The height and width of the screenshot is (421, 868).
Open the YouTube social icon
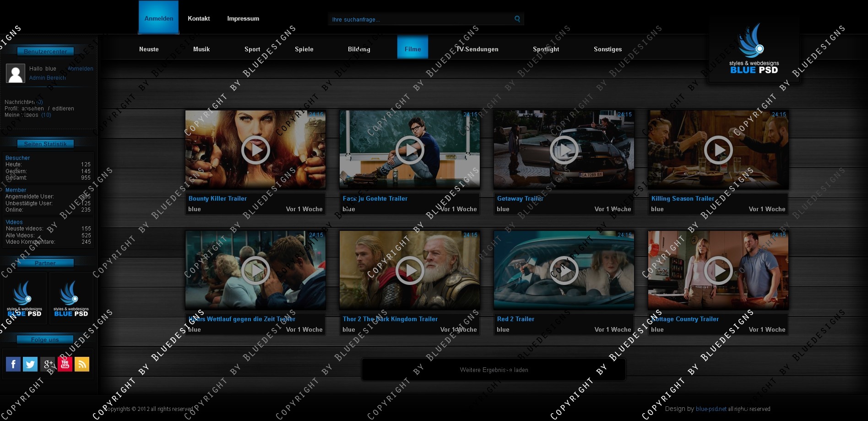pyautogui.click(x=65, y=364)
